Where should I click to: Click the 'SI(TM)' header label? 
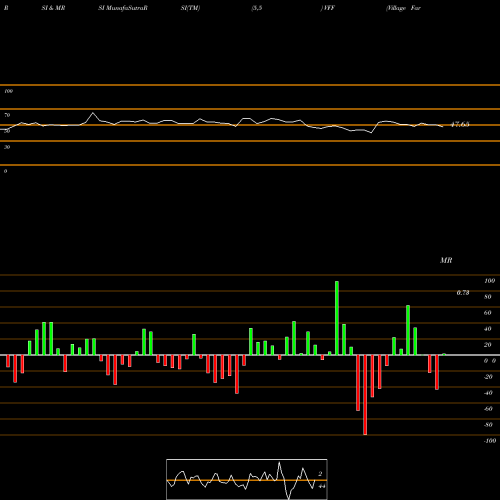point(190,8)
